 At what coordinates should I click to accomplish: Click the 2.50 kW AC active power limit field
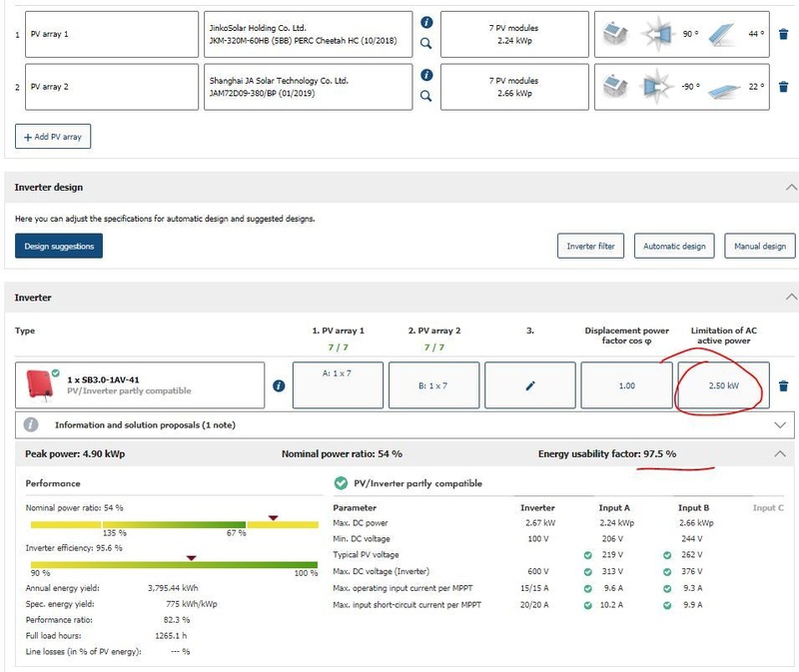724,385
